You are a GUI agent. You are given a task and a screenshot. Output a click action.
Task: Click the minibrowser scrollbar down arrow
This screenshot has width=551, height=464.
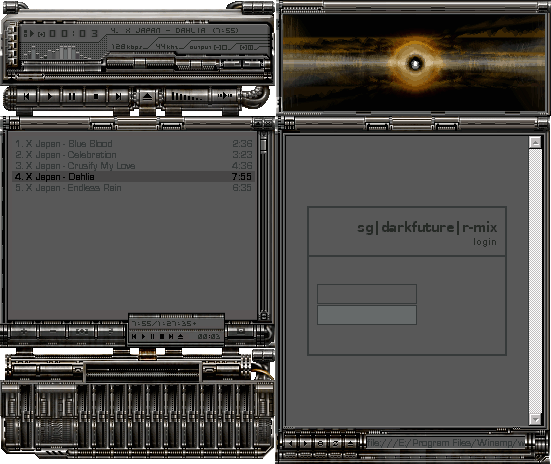(535, 419)
